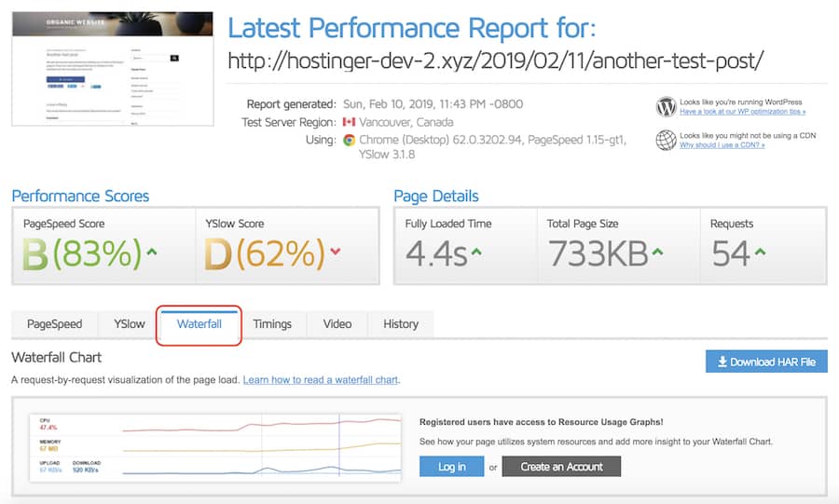Click the WordPress logo icon
This screenshot has width=839, height=504.
(666, 106)
